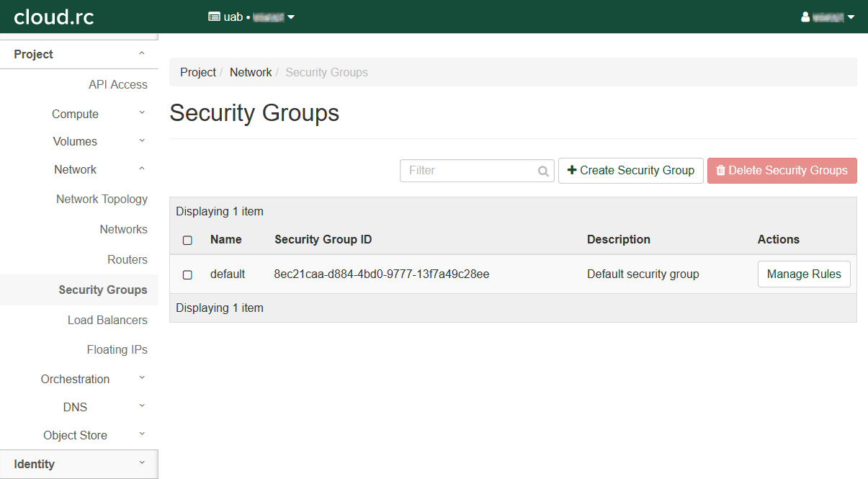Image resolution: width=868 pixels, height=479 pixels.
Task: Select all security groups with header checkbox
Action: (x=187, y=240)
